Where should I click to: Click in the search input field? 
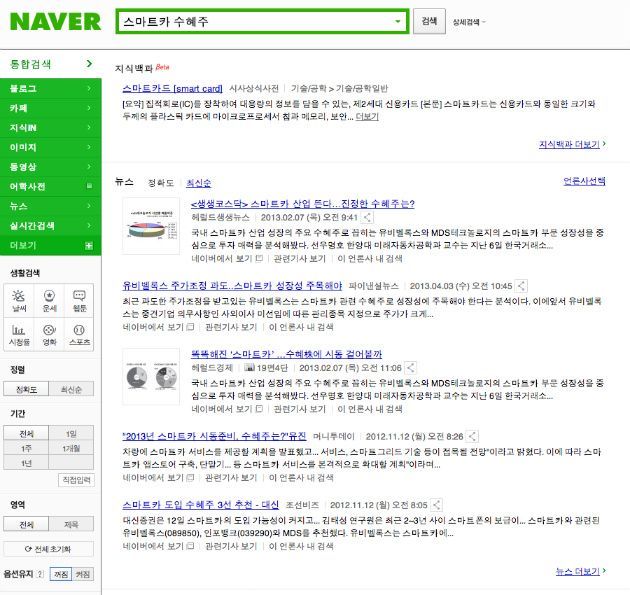coord(257,21)
